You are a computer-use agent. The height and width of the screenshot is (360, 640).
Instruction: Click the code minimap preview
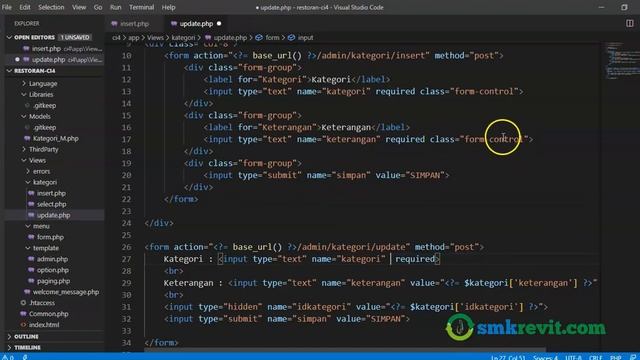(x=622, y=60)
